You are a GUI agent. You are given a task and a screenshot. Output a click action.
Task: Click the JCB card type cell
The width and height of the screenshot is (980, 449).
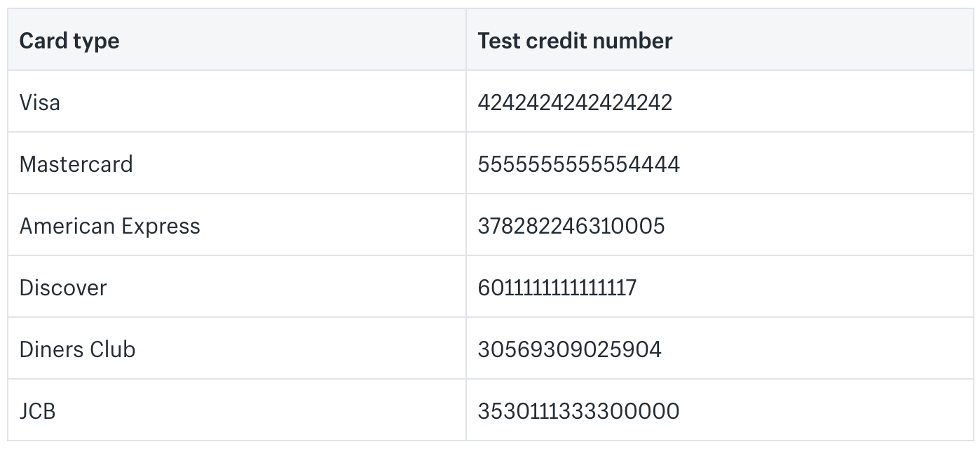[37, 411]
